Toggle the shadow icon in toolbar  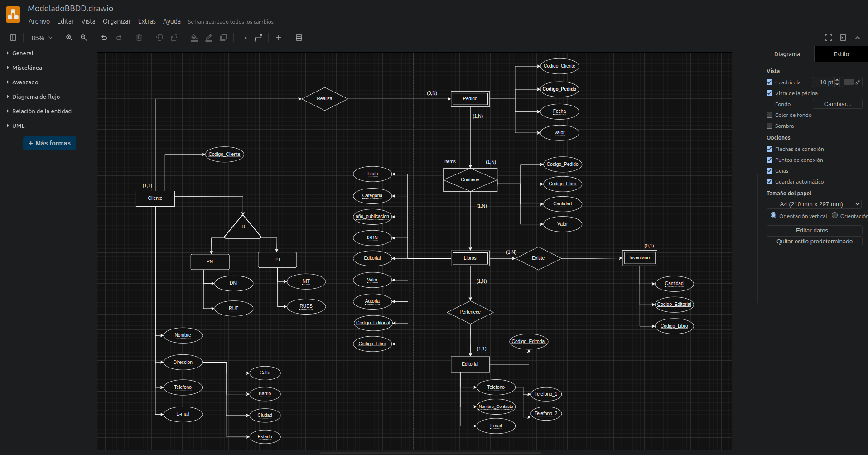pos(223,38)
